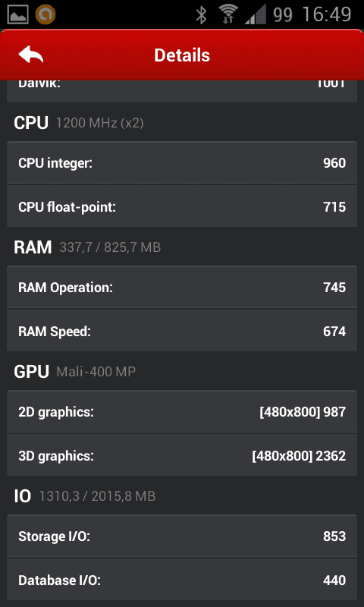Select the CPU float-point score row

click(182, 206)
